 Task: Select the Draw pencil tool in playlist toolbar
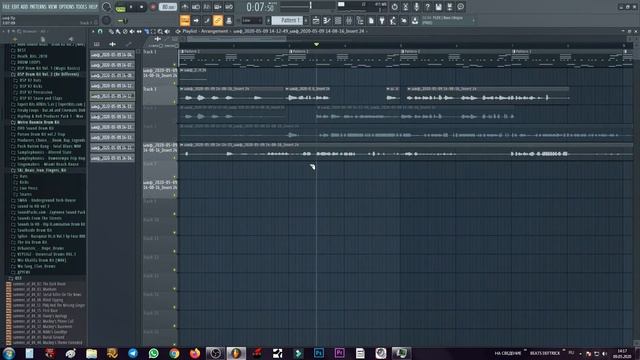point(111,31)
